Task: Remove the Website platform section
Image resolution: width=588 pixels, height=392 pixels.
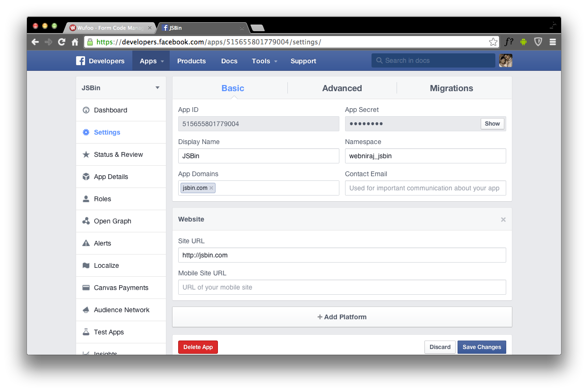Action: pyautogui.click(x=503, y=220)
